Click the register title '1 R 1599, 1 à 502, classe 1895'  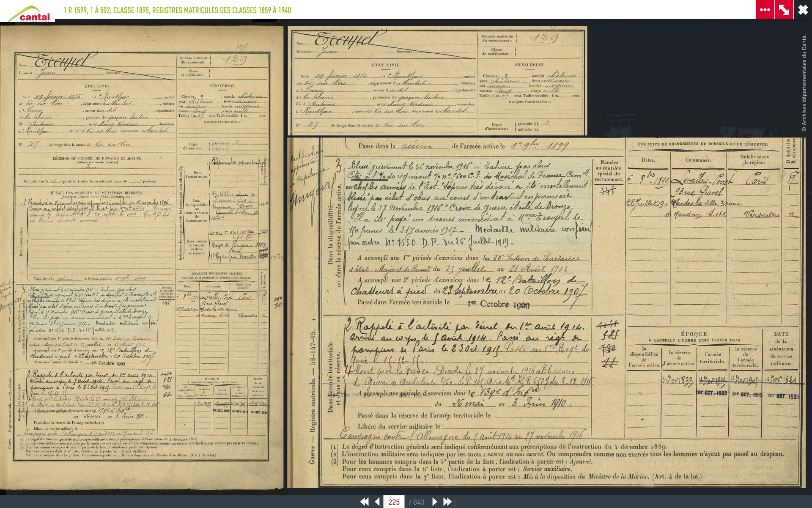[177, 10]
